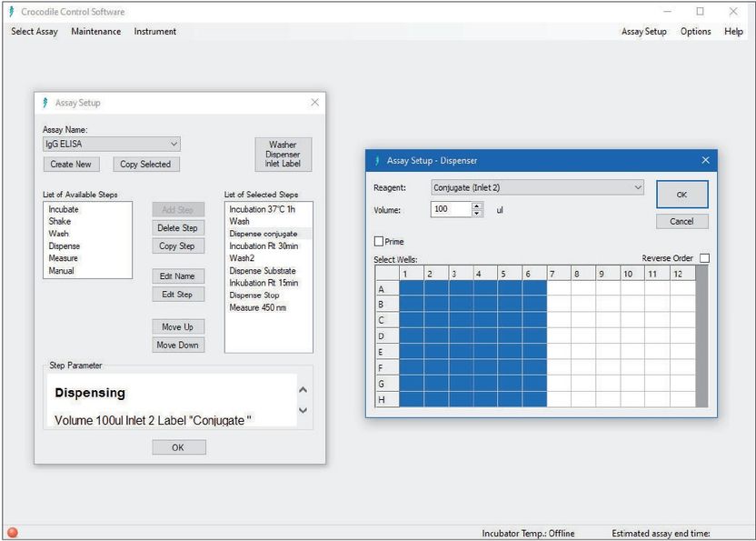Open the Instrument menu
Viewport: 756px width, 541px height.
[x=154, y=32]
